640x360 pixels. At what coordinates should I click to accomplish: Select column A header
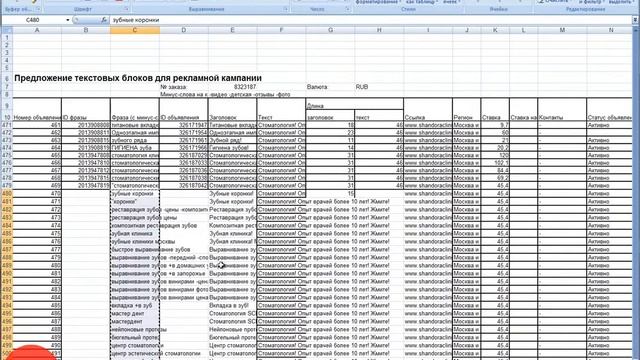37,30
